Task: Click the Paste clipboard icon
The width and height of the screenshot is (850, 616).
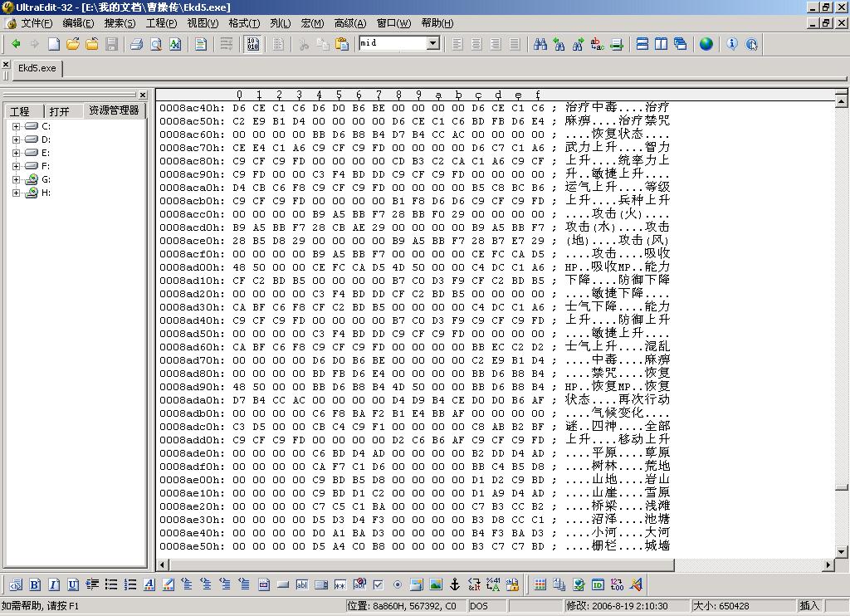Action: click(x=341, y=44)
